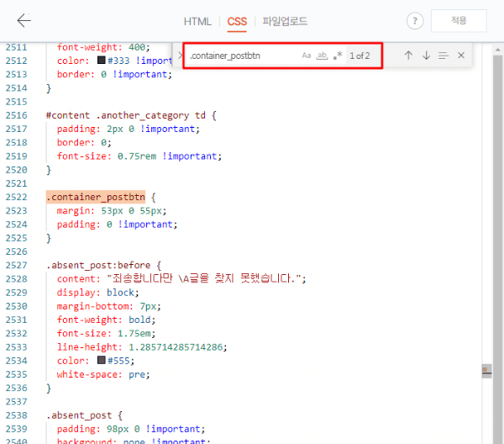Expand the replace toggle chevron in find

coord(180,55)
